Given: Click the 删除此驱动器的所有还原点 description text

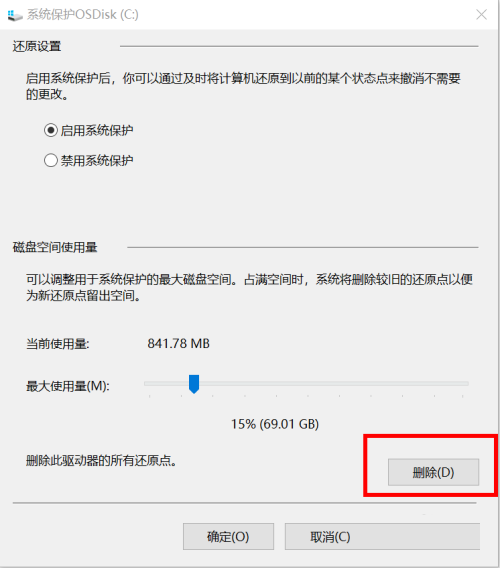Looking at the screenshot, I should [x=101, y=461].
